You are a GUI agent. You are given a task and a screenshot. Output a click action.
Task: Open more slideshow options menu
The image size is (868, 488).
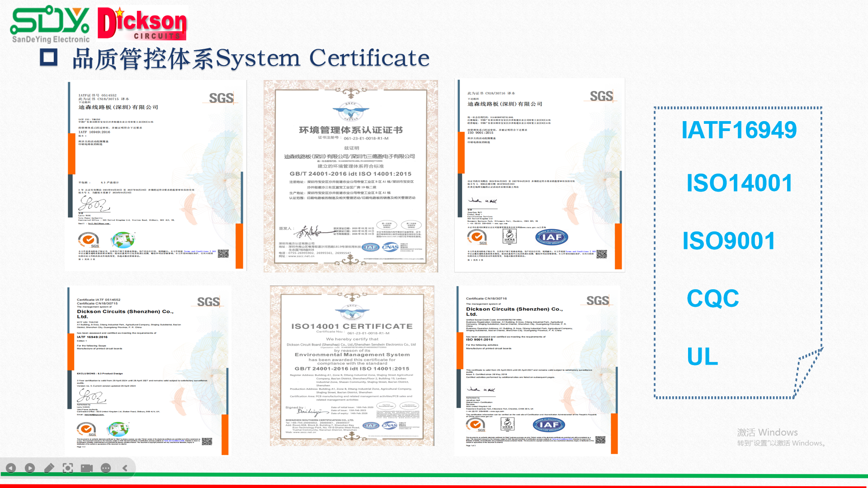pyautogui.click(x=106, y=468)
